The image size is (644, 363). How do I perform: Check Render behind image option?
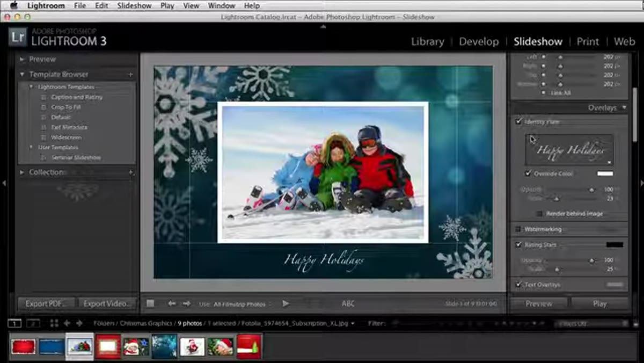pos(539,214)
